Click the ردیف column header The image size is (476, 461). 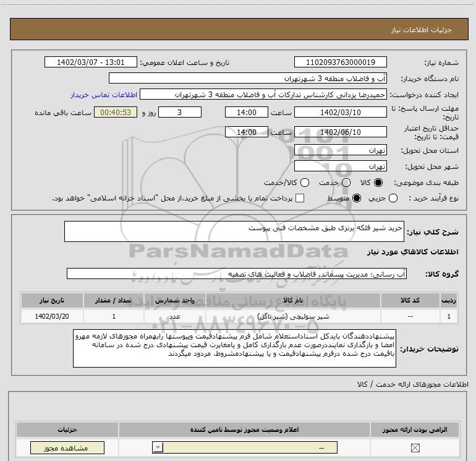(x=449, y=300)
